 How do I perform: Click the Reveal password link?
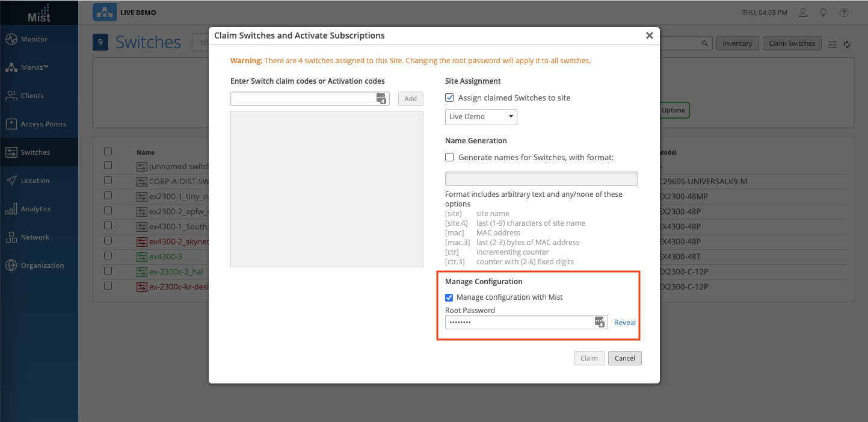pos(624,323)
